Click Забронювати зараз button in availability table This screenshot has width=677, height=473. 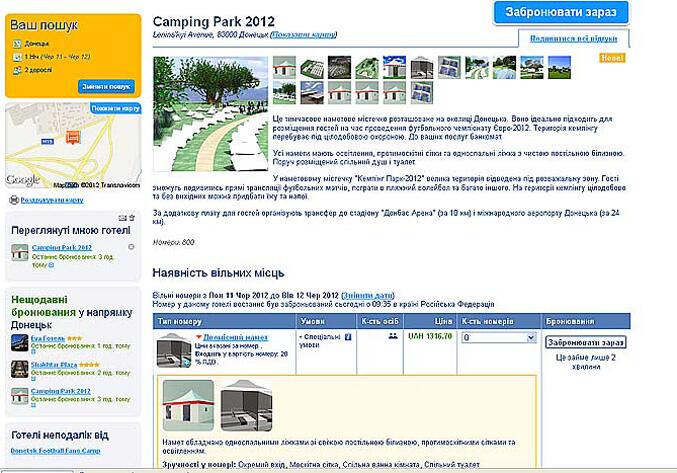click(x=585, y=342)
